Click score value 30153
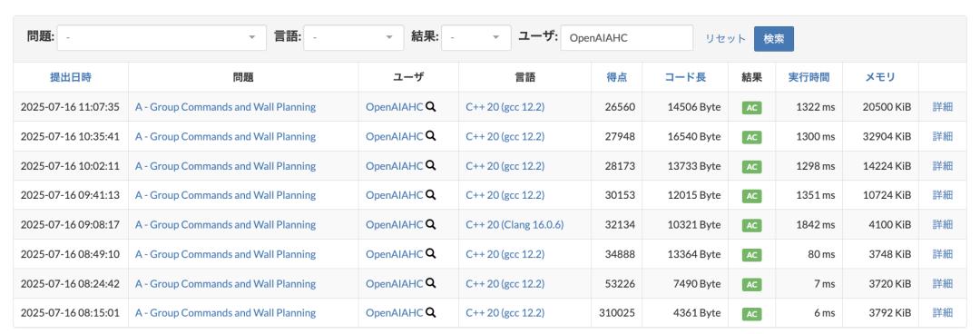Screen dimensions: 980x334 [620, 195]
